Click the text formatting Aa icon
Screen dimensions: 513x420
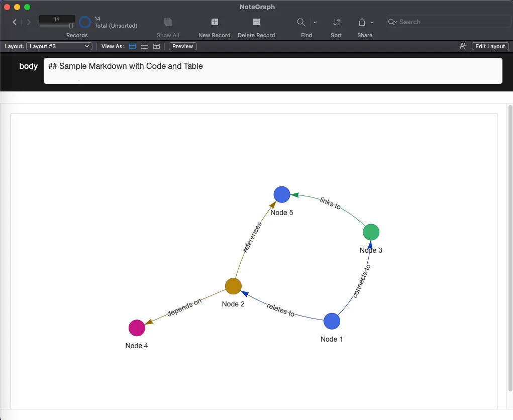[x=463, y=46]
